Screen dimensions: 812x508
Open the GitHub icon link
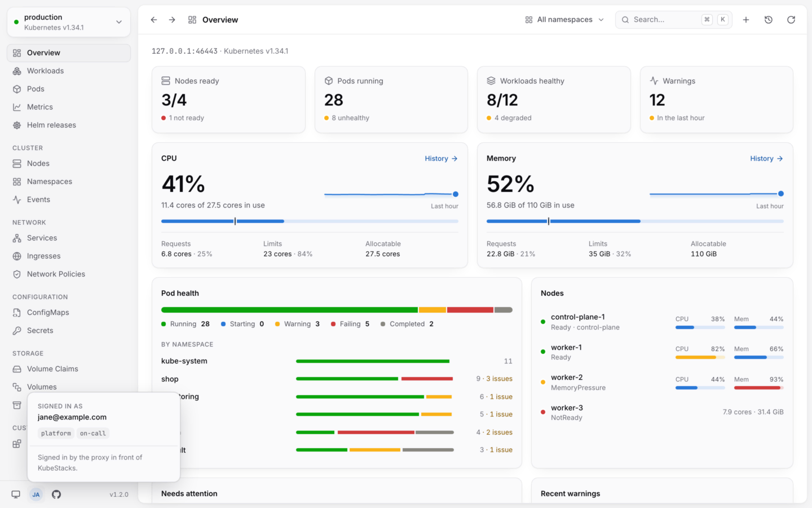click(x=56, y=494)
